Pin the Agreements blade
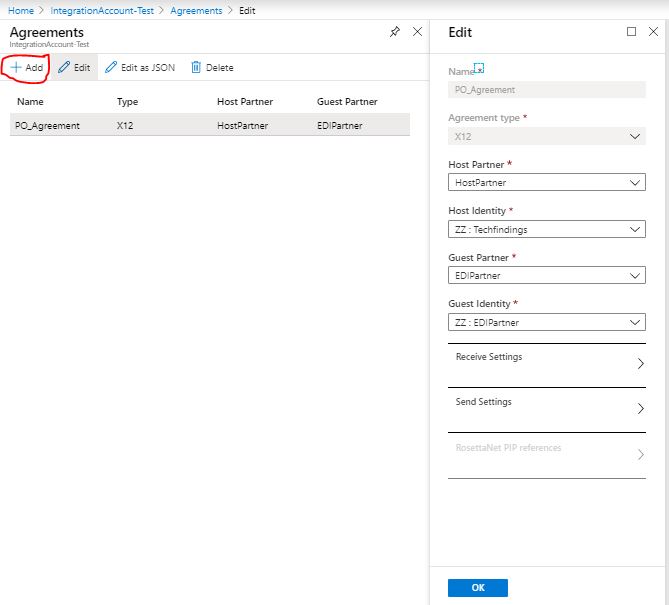 click(x=395, y=32)
